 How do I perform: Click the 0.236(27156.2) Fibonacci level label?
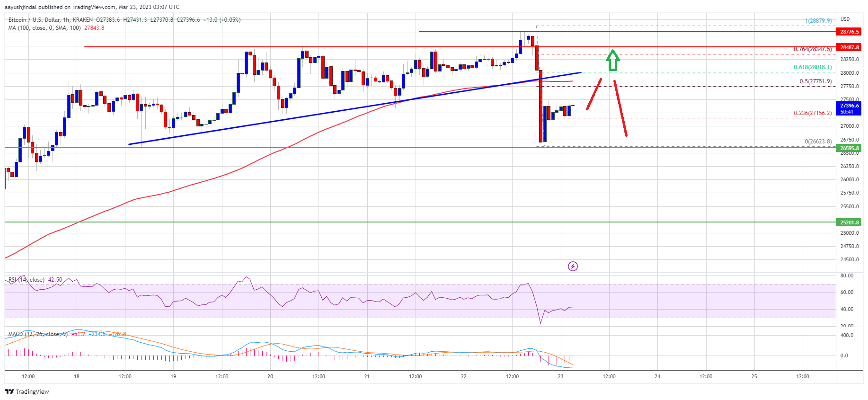coord(813,113)
